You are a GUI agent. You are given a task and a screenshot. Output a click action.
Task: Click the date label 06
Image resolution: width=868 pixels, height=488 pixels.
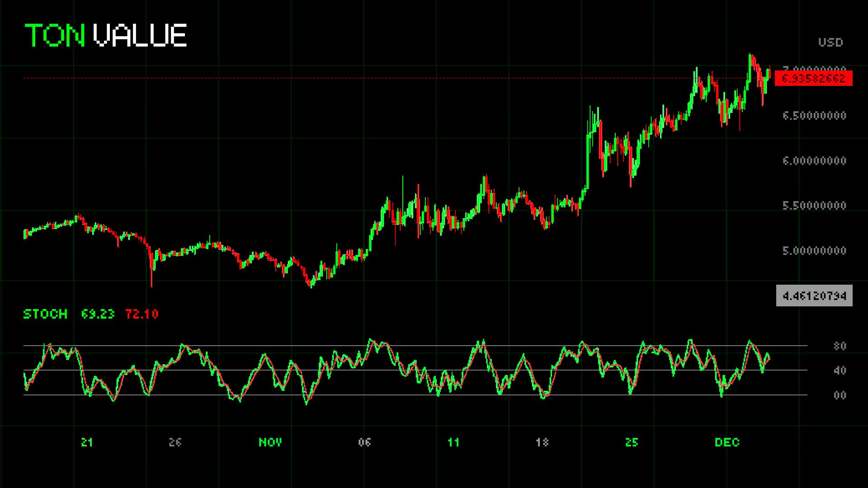364,442
